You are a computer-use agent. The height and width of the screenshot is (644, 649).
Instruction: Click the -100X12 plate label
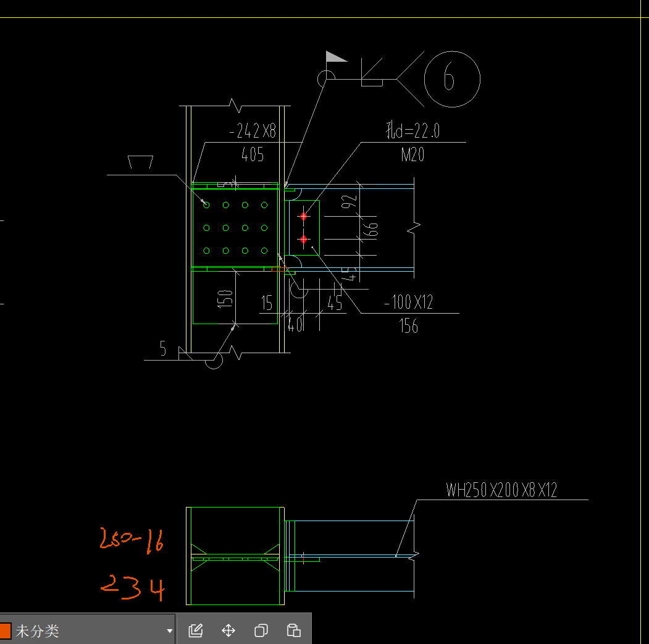point(409,302)
